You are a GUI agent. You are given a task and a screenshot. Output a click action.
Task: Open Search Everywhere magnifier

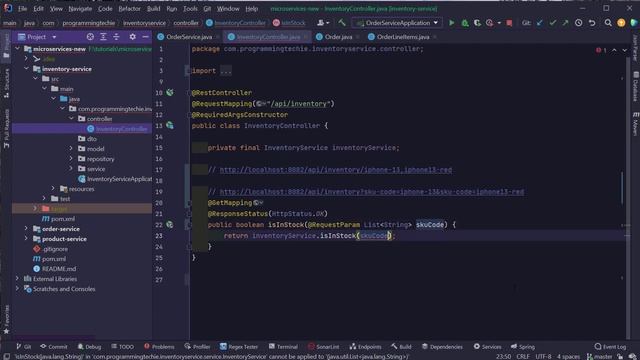click(608, 23)
